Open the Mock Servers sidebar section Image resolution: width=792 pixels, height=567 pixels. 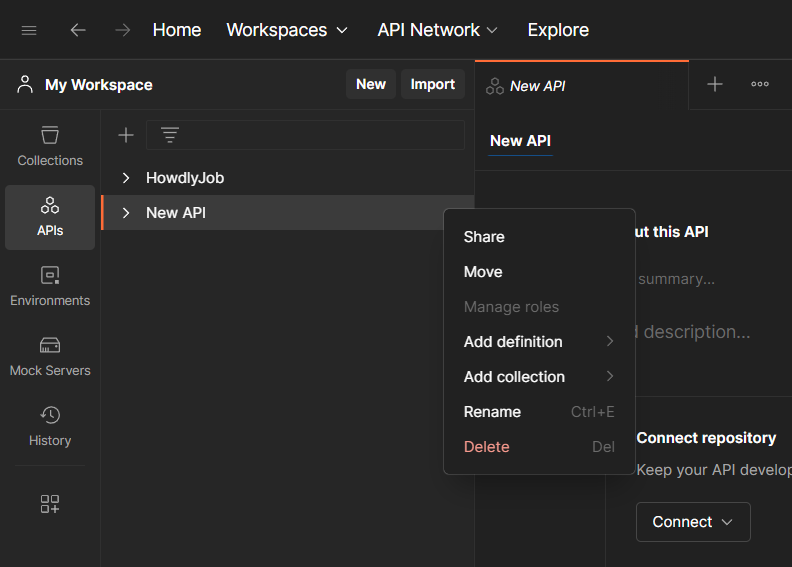point(50,357)
